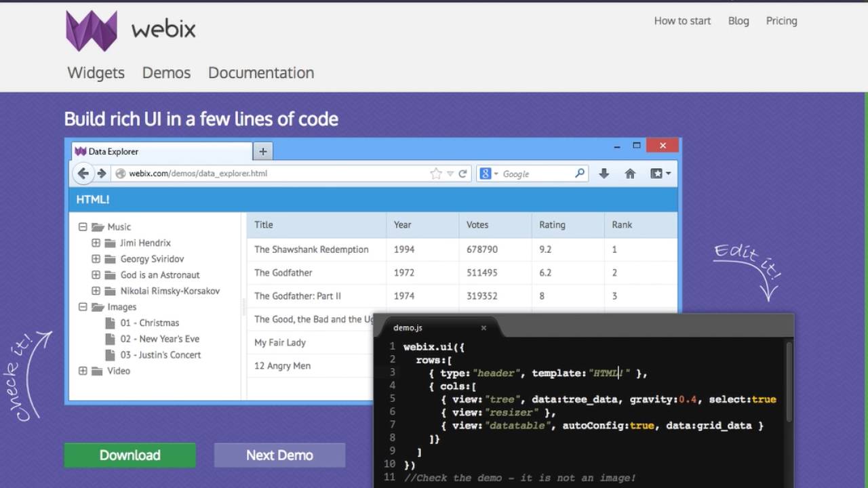Open the Widgets menu
Image resolution: width=868 pixels, height=488 pixels.
click(x=96, y=73)
